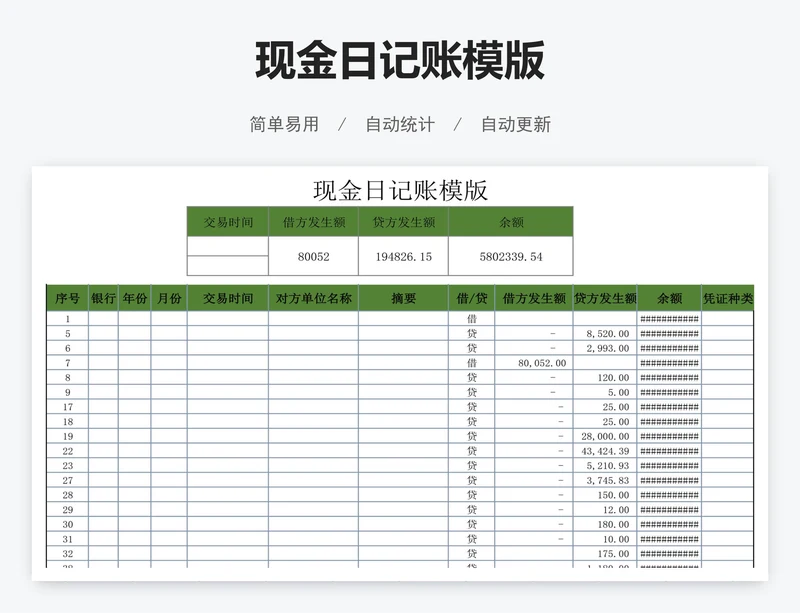Select the 自动统计 tagline text
Image resolution: width=800 pixels, height=613 pixels.
coord(400,125)
